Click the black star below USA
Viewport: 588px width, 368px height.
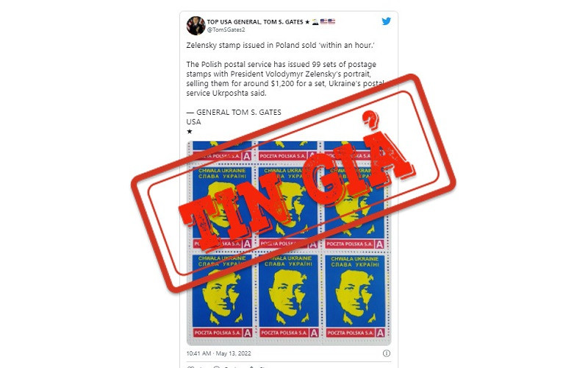coord(190,132)
